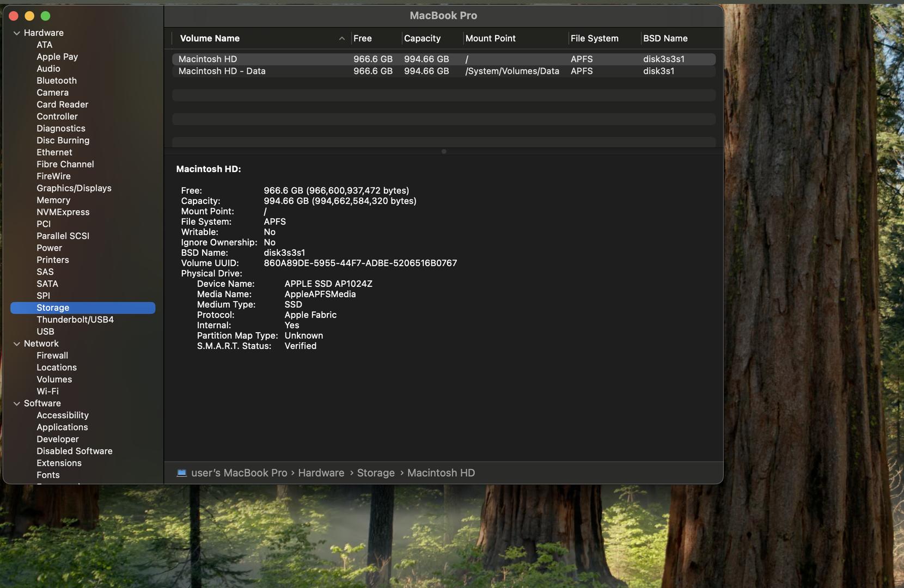The height and width of the screenshot is (588, 904).
Task: Open Parallel SCSI information
Action: pos(63,237)
